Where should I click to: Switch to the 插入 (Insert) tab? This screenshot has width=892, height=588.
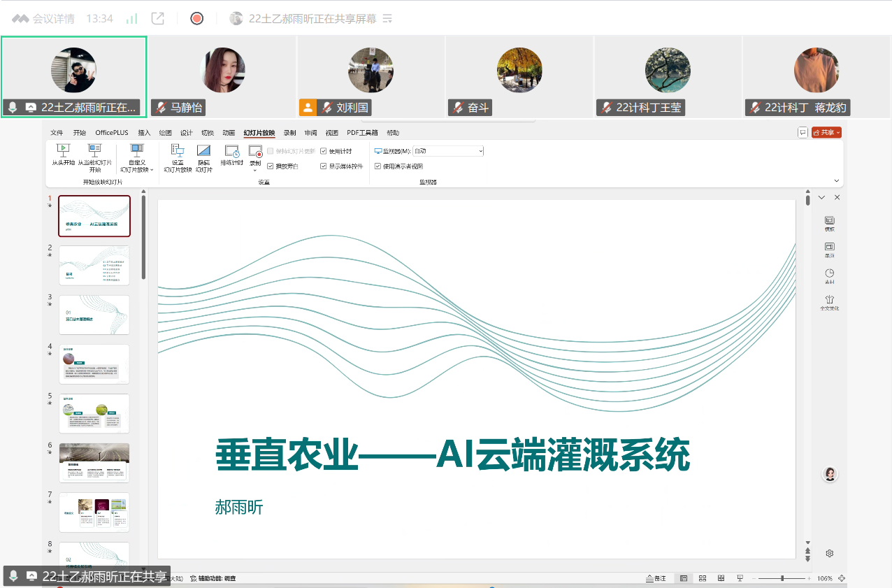click(x=144, y=133)
